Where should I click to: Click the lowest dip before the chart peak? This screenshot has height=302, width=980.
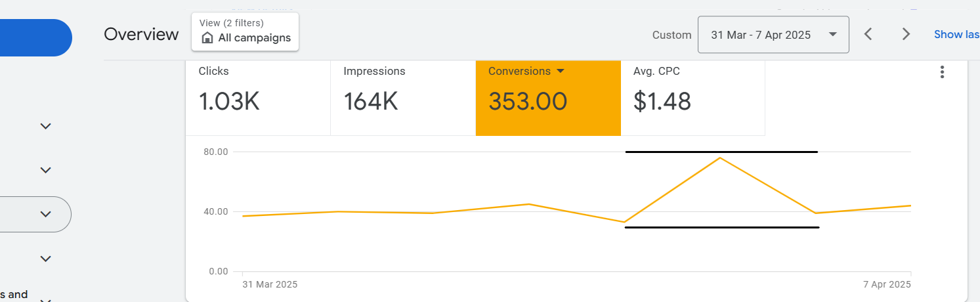click(x=624, y=222)
